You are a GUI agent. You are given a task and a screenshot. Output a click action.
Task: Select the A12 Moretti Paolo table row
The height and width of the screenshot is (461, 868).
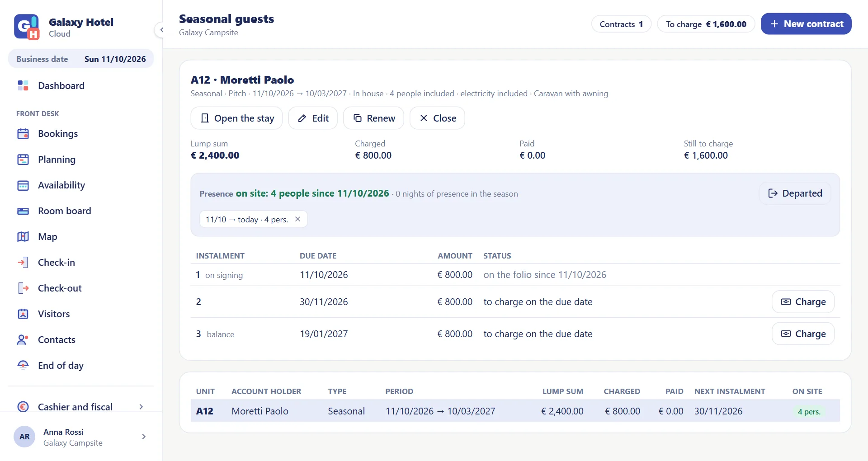tap(515, 411)
